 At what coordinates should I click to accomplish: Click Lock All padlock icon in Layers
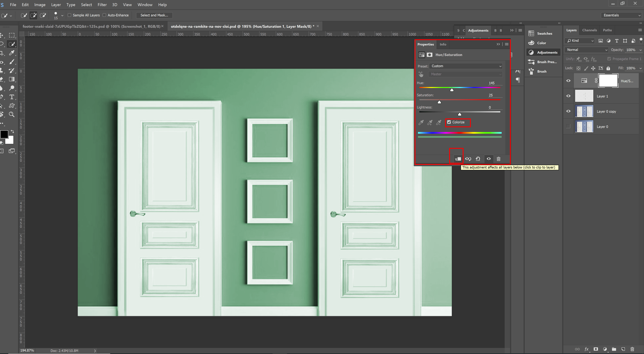coord(608,68)
